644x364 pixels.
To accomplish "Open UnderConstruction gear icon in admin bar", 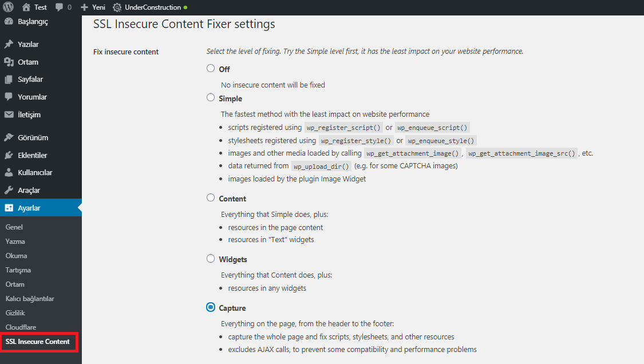I will 117,7.
